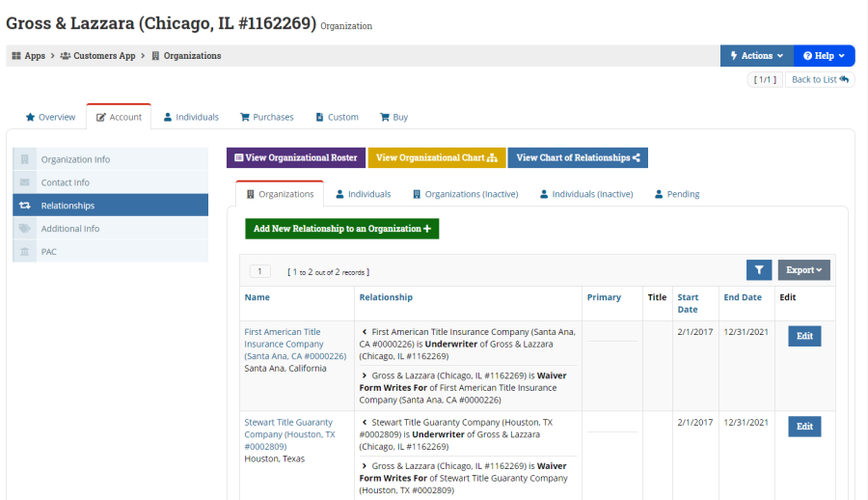This screenshot has width=868, height=500.
Task: Sort by the Start Date column header
Action: pyautogui.click(x=688, y=303)
